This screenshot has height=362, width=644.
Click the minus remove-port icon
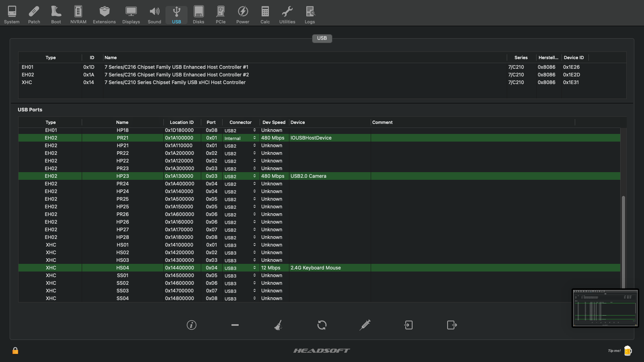click(x=235, y=325)
